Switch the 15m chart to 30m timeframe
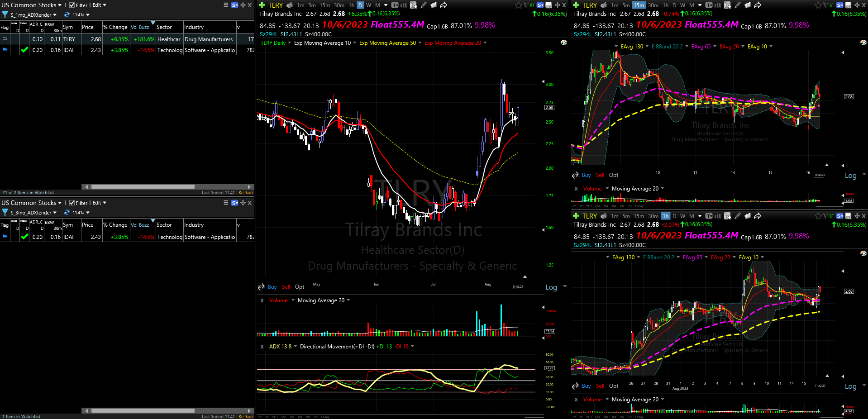The height and width of the screenshot is (419, 868). click(653, 5)
